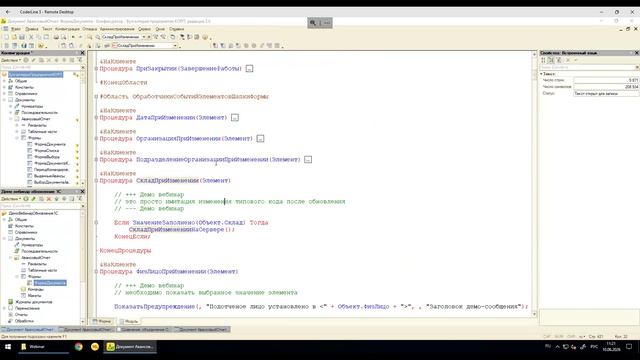Viewport: 640px width, 360px height.
Task: Click the Save icon in main toolbar
Action: point(22,37)
